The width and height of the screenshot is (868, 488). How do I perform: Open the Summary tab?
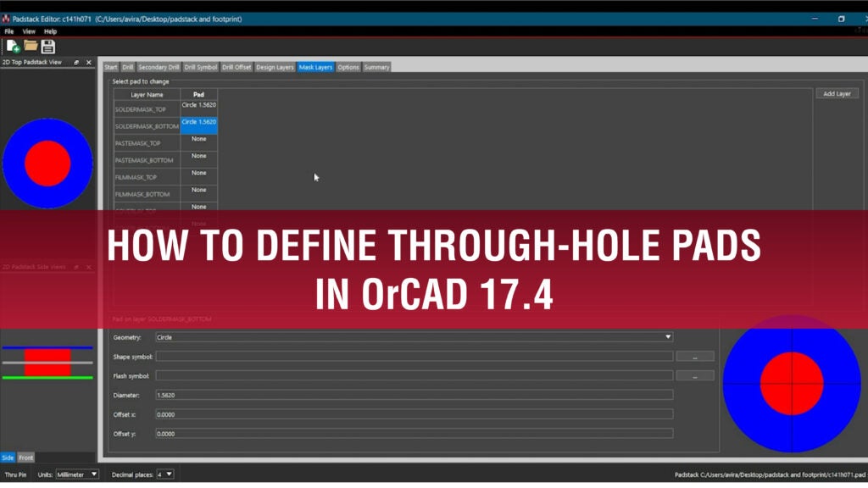pos(376,66)
